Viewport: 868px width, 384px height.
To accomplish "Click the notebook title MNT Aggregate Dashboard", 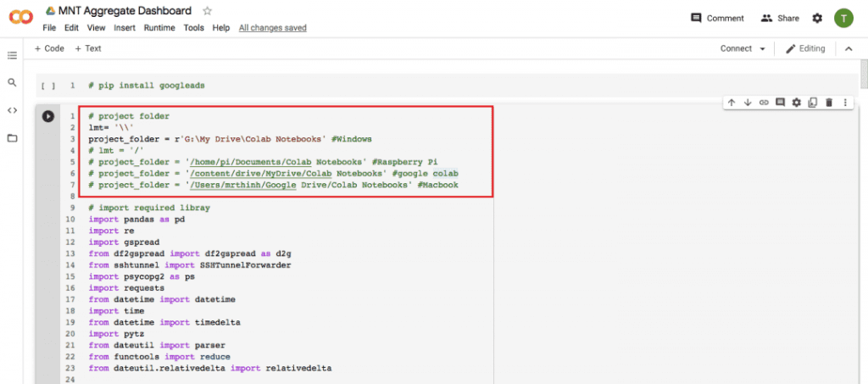I will click(x=125, y=10).
